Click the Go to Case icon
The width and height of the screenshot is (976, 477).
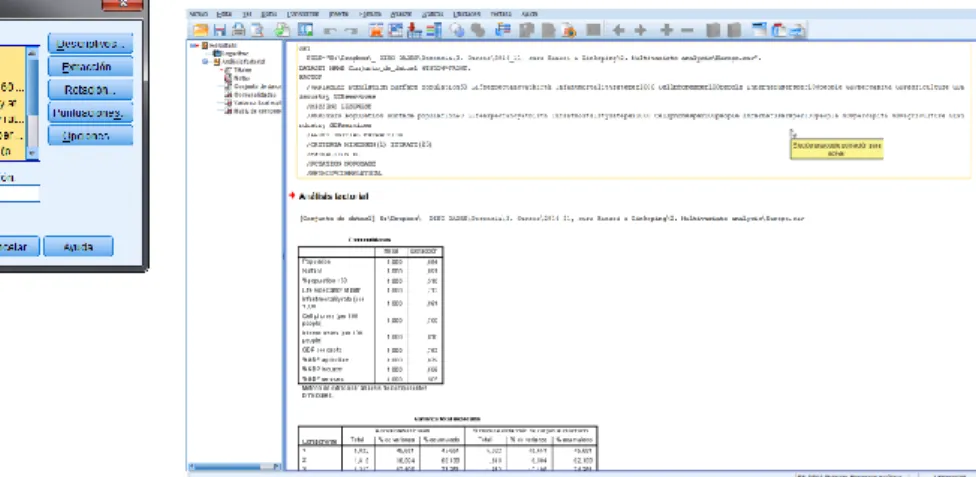[396, 30]
